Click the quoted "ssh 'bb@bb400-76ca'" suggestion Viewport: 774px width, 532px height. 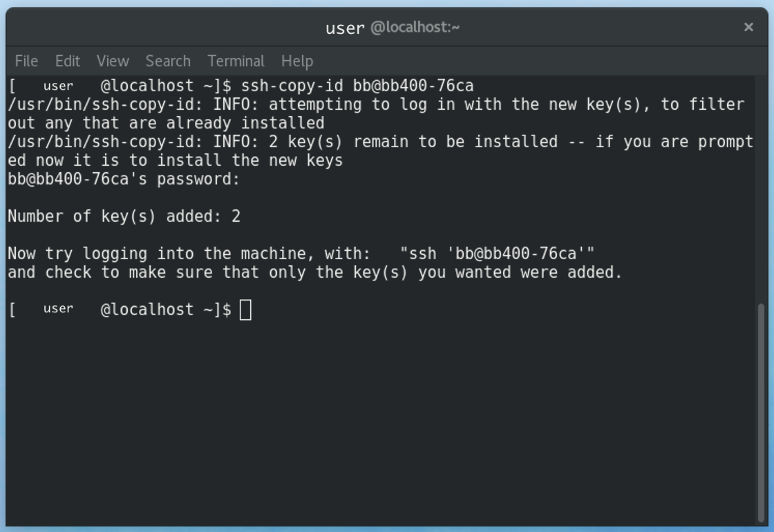point(497,254)
